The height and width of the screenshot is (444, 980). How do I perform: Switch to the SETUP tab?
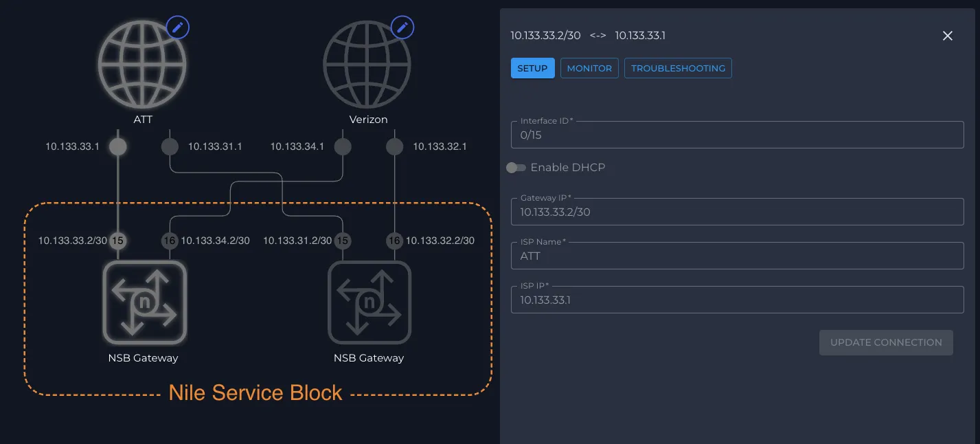pos(532,68)
